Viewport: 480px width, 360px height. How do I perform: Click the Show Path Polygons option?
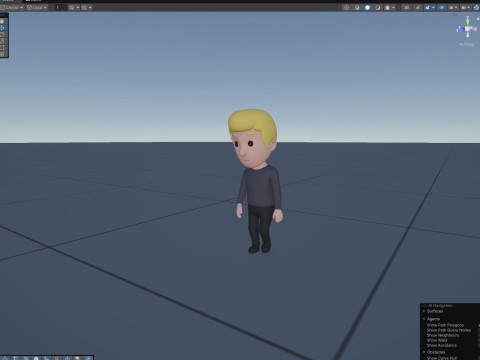click(445, 325)
